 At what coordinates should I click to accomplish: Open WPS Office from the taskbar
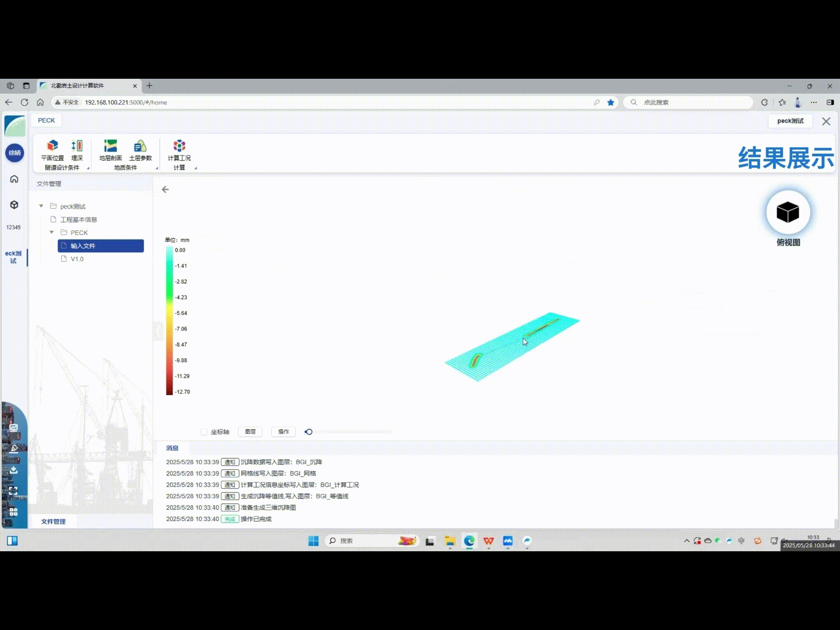489,541
